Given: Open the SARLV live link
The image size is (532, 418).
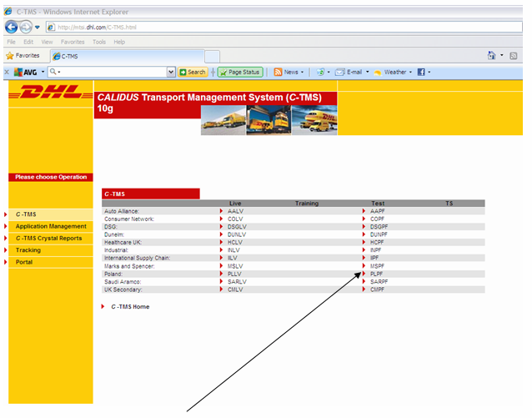Looking at the screenshot, I should [x=237, y=282].
